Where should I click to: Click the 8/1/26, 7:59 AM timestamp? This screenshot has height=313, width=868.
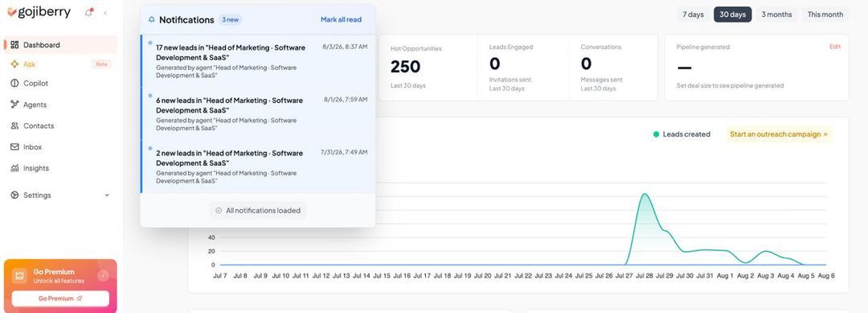(x=346, y=100)
